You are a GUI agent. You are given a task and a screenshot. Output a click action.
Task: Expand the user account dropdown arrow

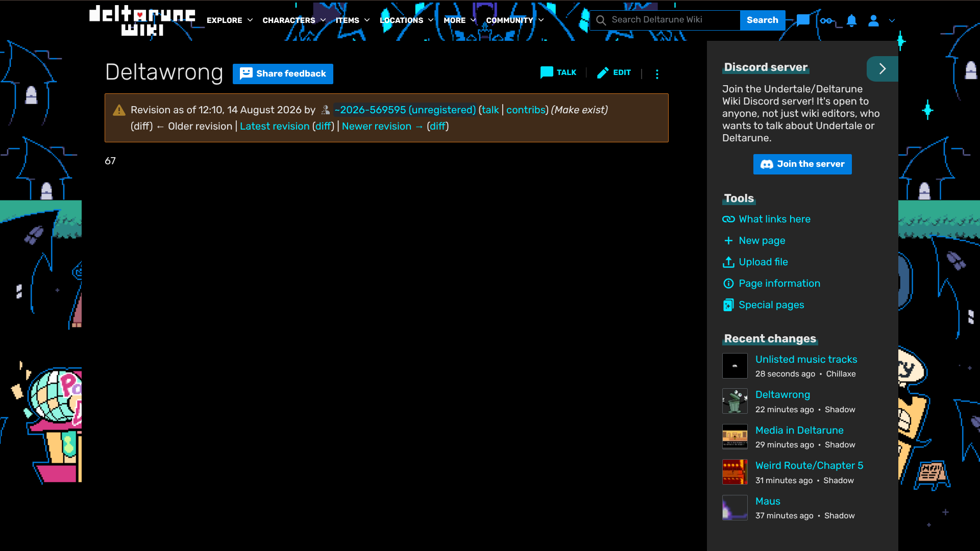[x=892, y=21]
